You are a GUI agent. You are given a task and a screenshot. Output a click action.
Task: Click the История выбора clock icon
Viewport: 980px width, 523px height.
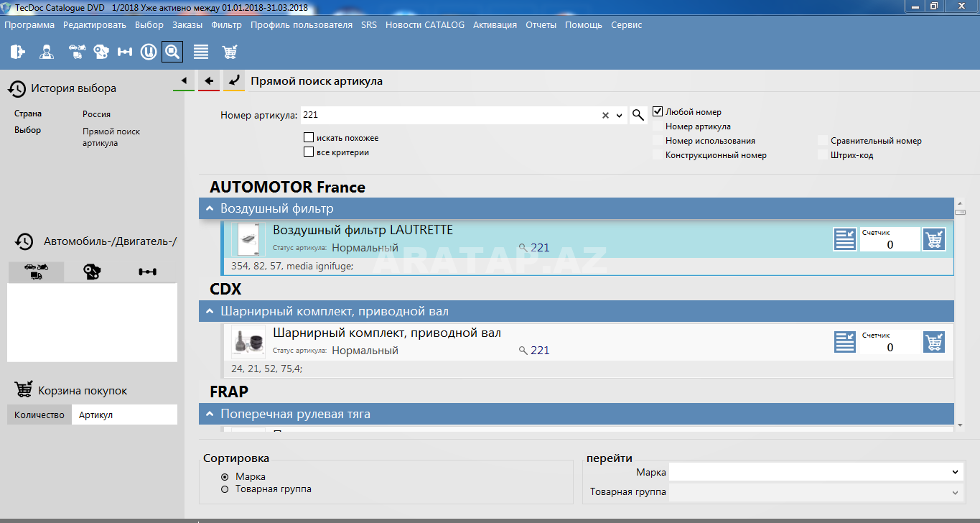click(x=17, y=88)
